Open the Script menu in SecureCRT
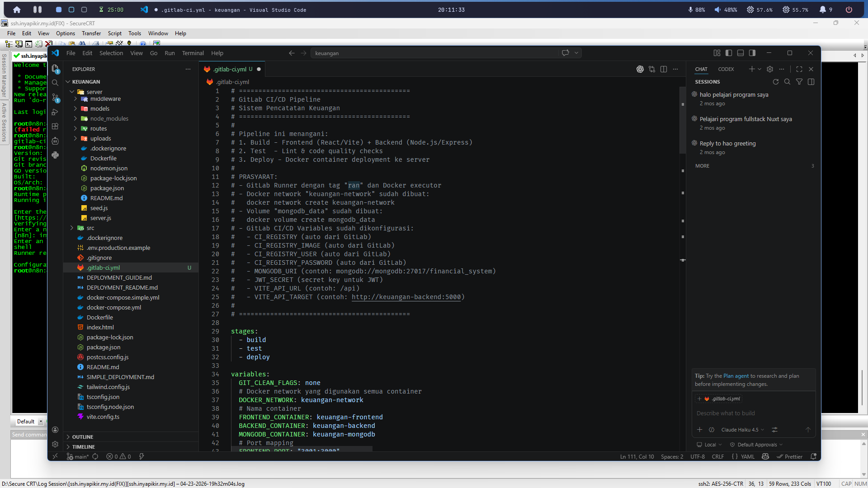This screenshot has width=868, height=488. pyautogui.click(x=115, y=33)
